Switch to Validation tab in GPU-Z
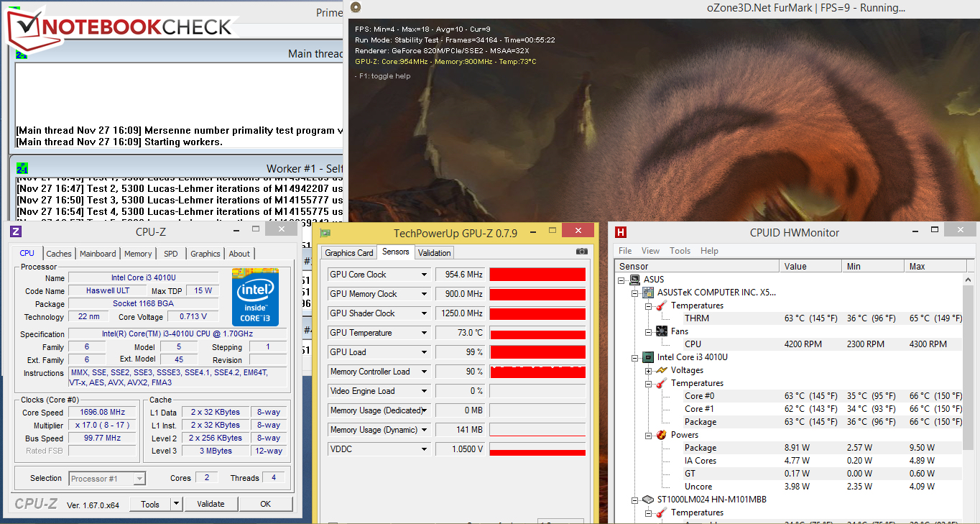This screenshot has width=980, height=524. point(434,253)
